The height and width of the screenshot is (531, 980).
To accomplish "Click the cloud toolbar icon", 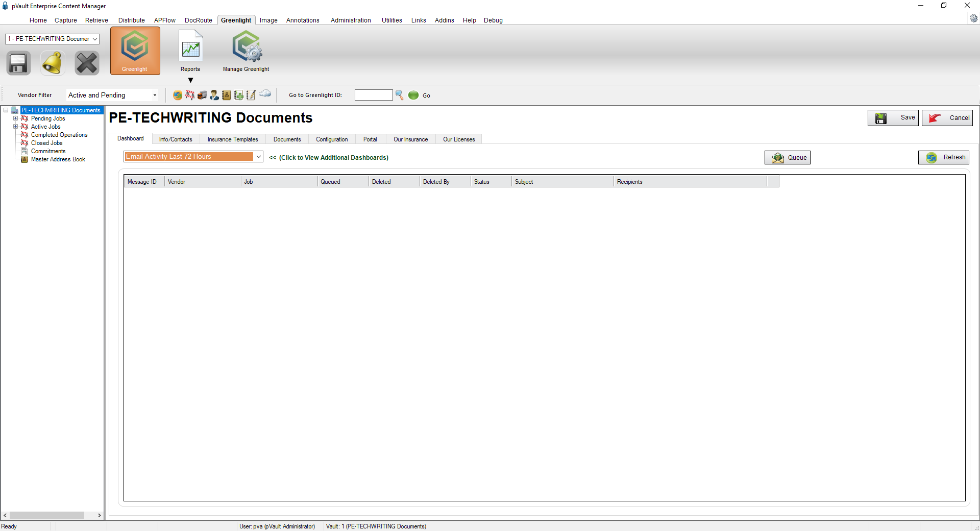I will point(265,94).
